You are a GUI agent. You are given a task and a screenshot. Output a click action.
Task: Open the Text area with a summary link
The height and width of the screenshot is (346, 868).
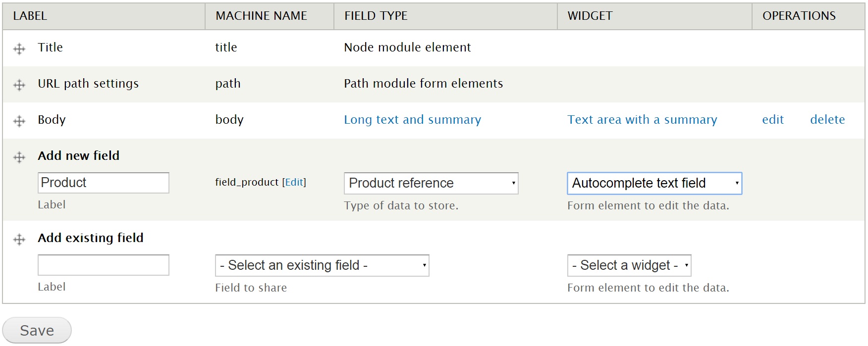642,120
